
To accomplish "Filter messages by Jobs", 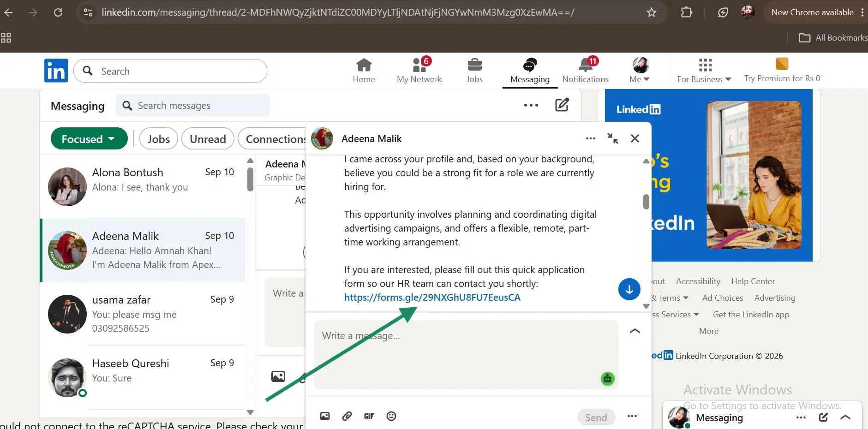I will coord(159,139).
